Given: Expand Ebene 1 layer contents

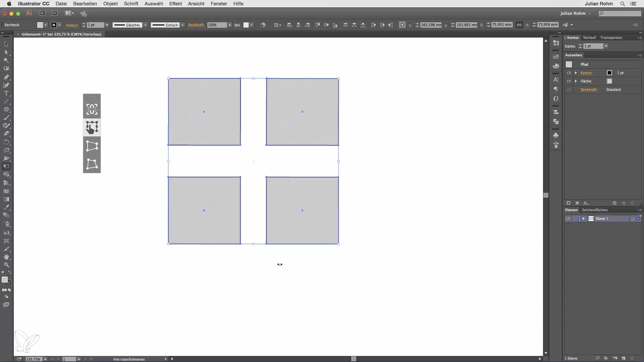Looking at the screenshot, I should [x=584, y=219].
